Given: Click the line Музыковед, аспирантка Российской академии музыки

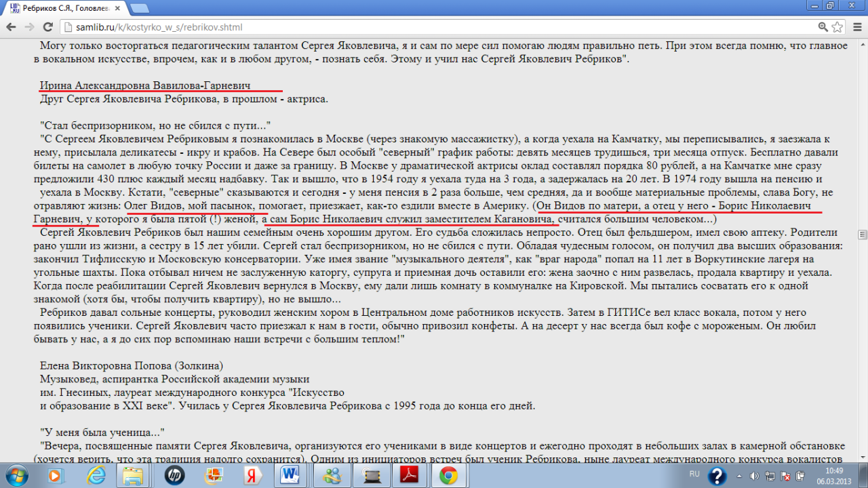Looking at the screenshot, I should click(174, 380).
